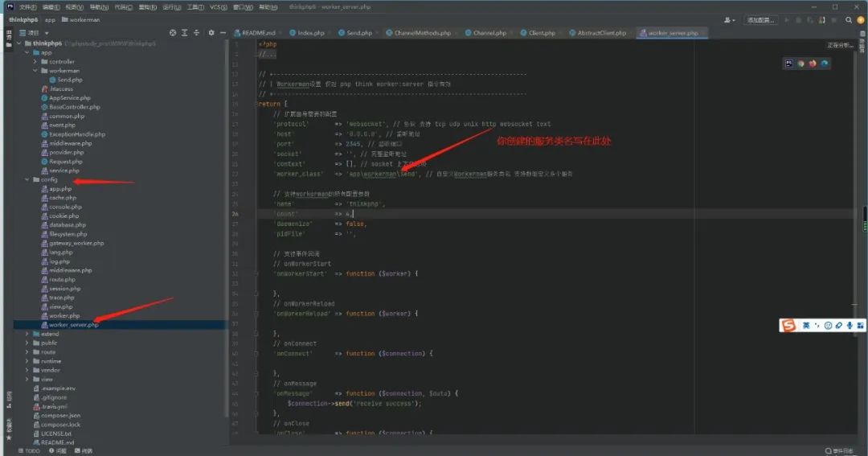
Task: Click the Sogou microphone voice input icon
Action: coord(850,325)
